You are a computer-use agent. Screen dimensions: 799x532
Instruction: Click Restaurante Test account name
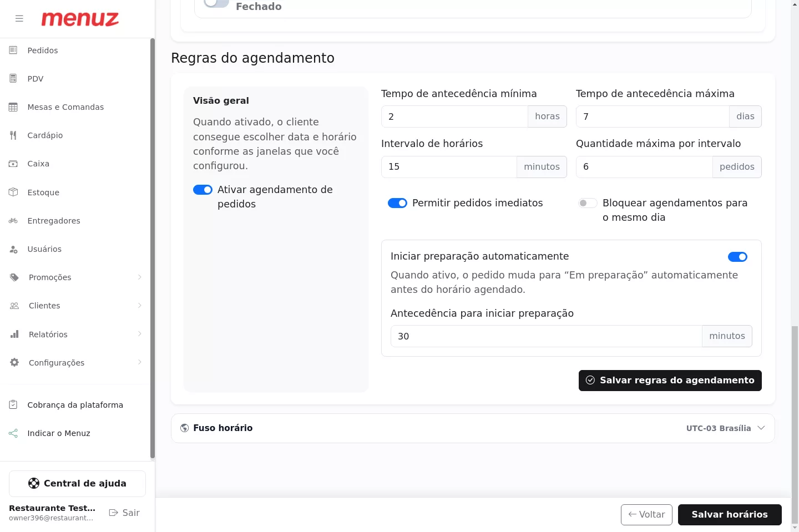click(x=52, y=508)
